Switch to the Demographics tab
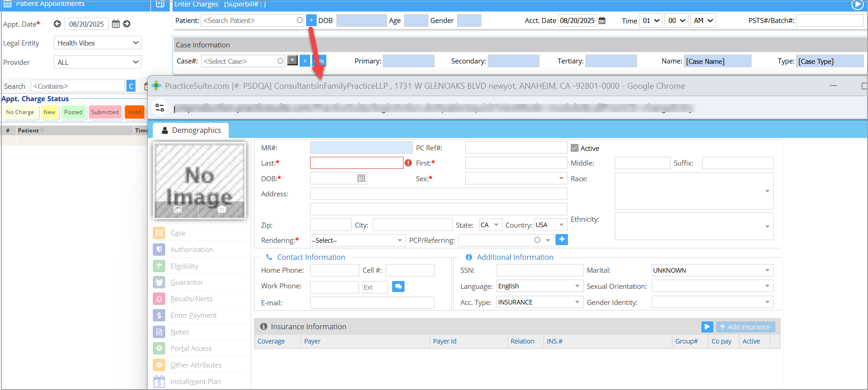 click(191, 130)
